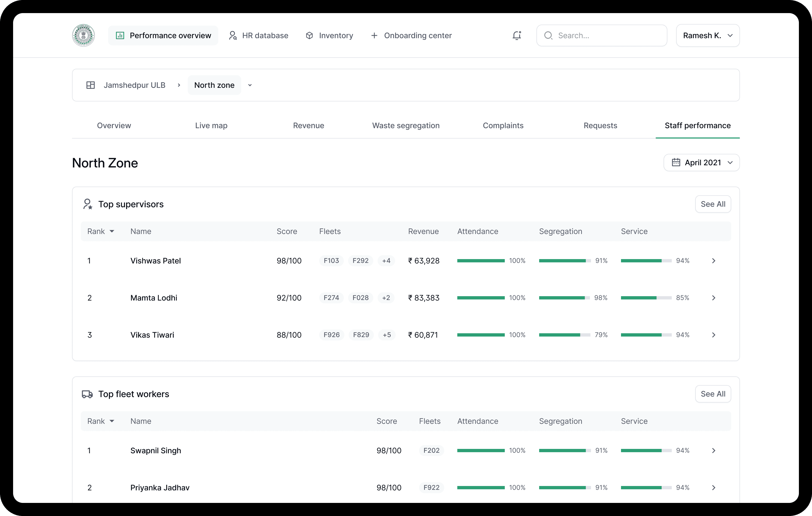Click the organization emblem logo

click(x=83, y=35)
